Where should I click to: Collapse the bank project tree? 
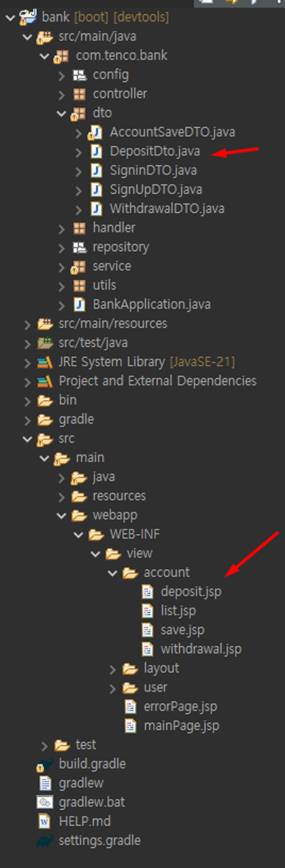(x=10, y=17)
